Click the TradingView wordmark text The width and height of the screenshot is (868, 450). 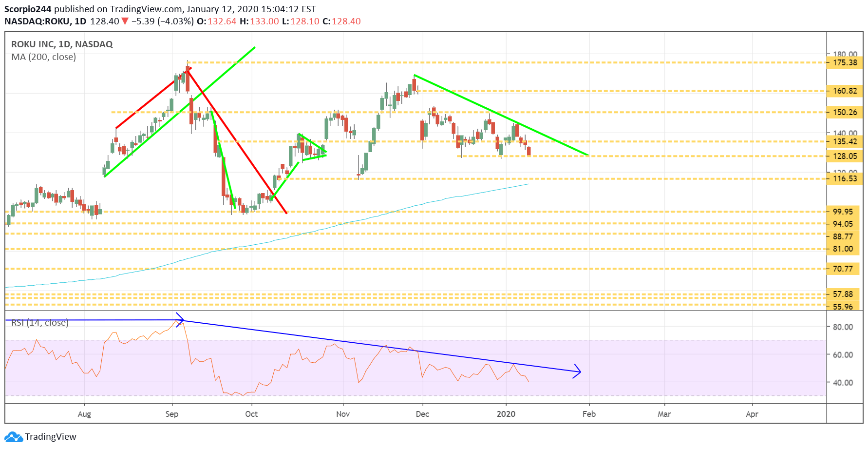pyautogui.click(x=51, y=437)
